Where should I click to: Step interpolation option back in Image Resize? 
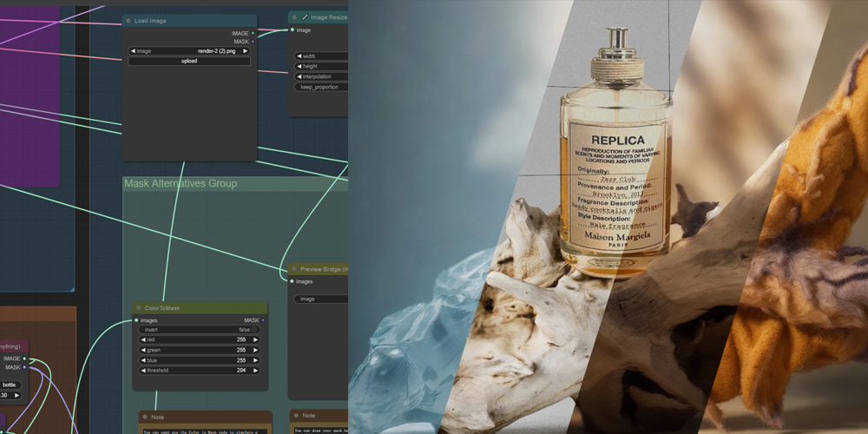tap(299, 77)
